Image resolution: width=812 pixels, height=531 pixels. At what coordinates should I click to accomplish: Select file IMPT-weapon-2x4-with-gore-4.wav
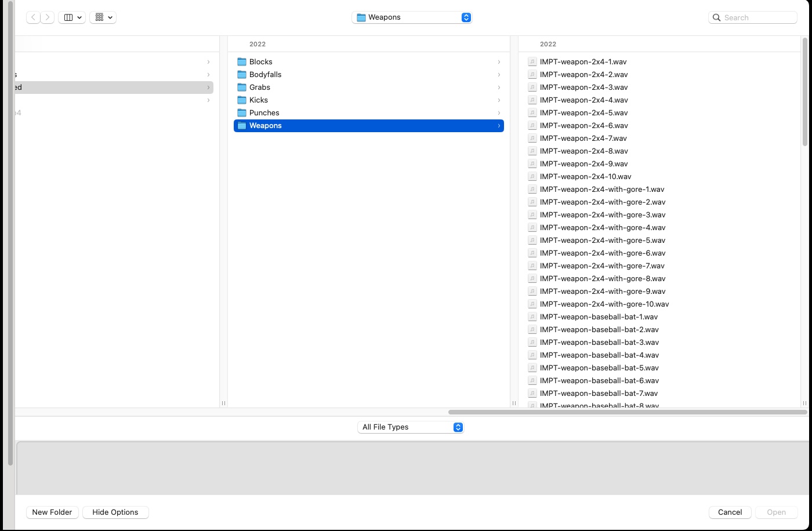pyautogui.click(x=603, y=228)
